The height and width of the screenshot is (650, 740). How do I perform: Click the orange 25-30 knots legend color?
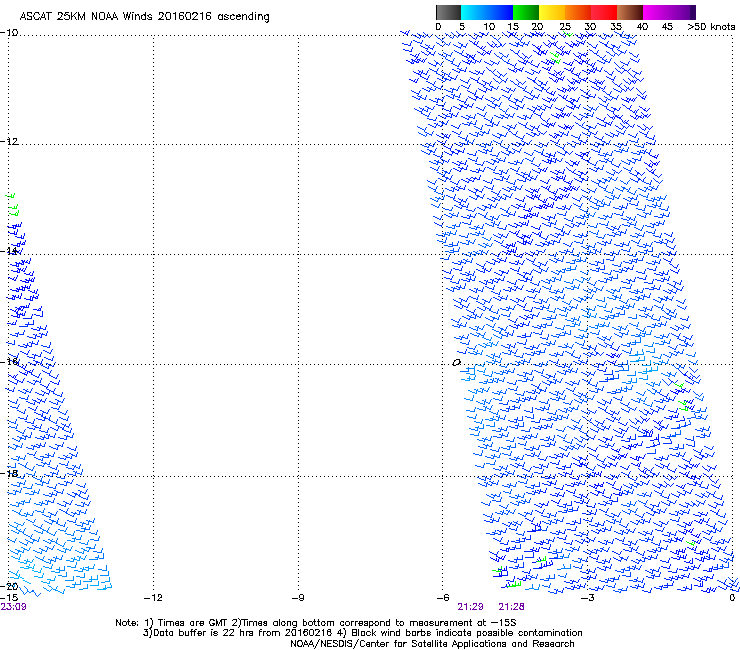[578, 12]
